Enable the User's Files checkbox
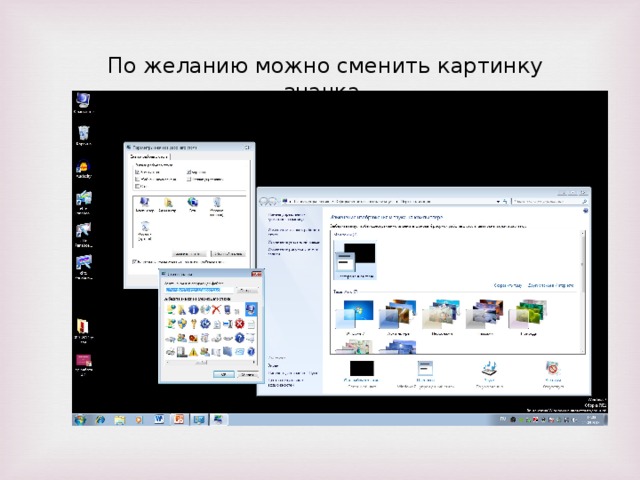Image resolution: width=640 pixels, height=480 pixels. pos(137,179)
